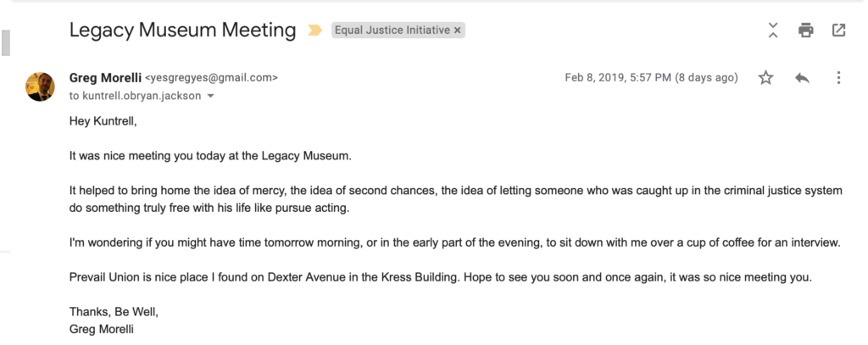The width and height of the screenshot is (868, 345).
Task: Click the Reply arrow icon
Action: (802, 78)
